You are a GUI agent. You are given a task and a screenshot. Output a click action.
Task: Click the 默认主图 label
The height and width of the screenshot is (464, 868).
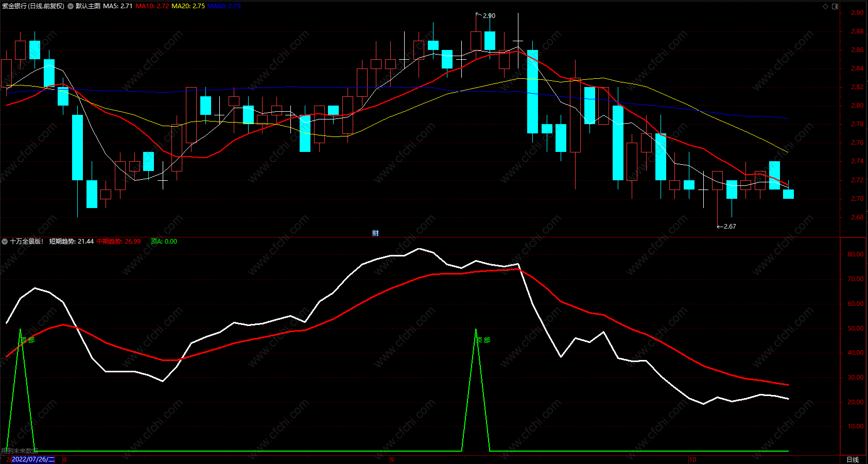[x=88, y=6]
